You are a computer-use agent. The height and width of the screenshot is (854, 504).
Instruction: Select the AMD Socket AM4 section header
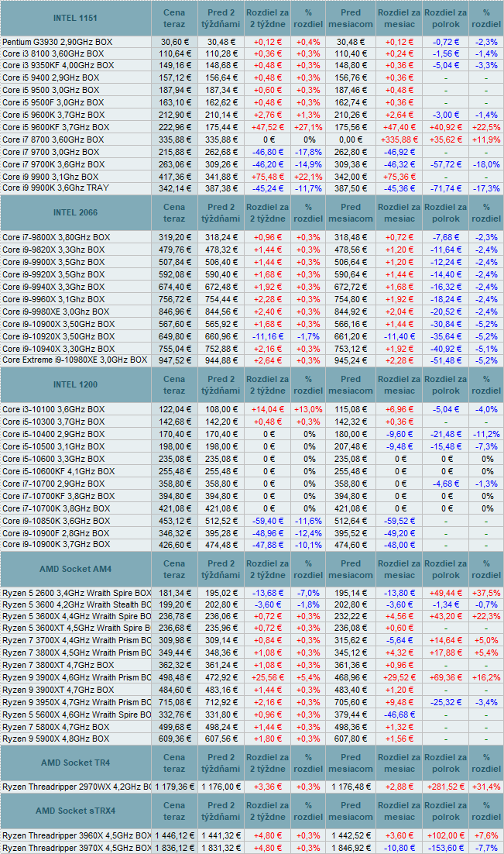click(x=75, y=569)
